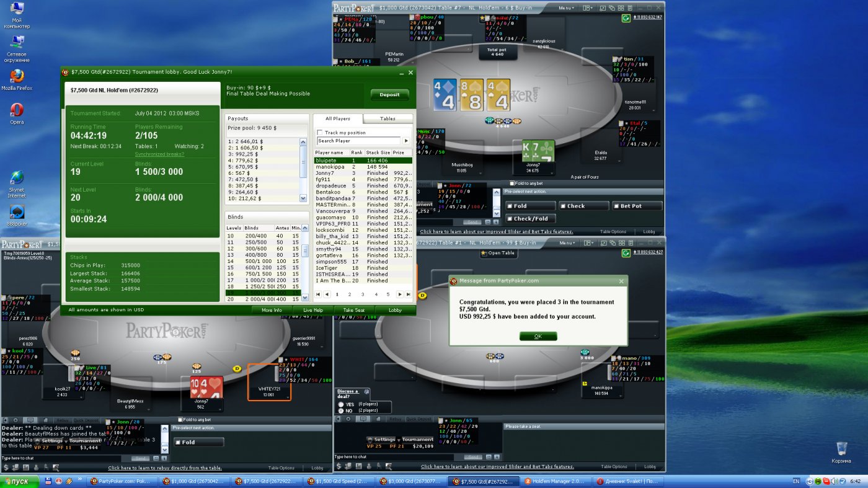Click the Search Player input field
The height and width of the screenshot is (488, 868).
point(359,141)
